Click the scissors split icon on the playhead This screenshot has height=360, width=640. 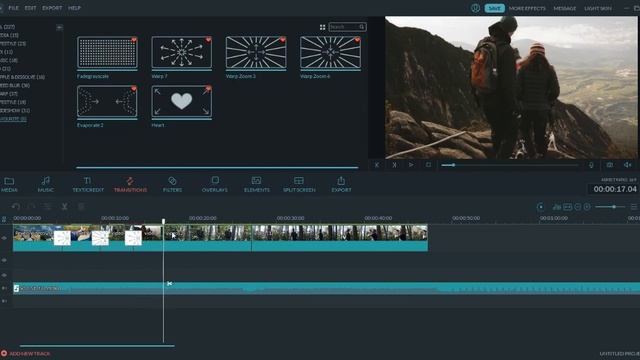169,284
